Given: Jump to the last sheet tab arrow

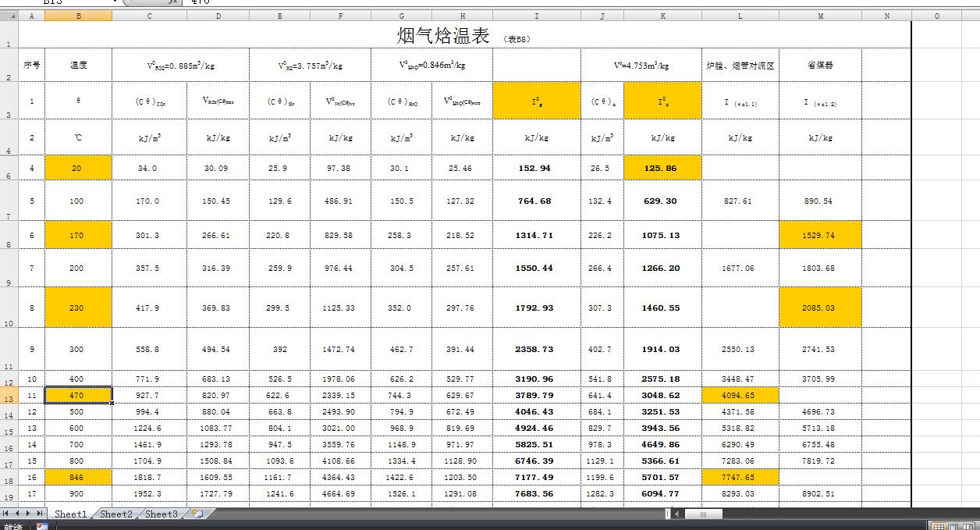Looking at the screenshot, I should [x=41, y=514].
